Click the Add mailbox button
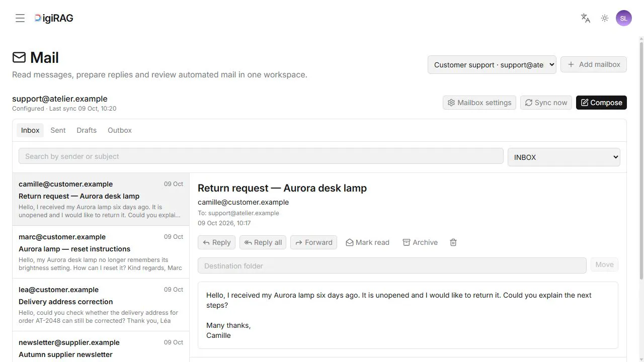Viewport: 644px width, 362px height. pos(594,64)
